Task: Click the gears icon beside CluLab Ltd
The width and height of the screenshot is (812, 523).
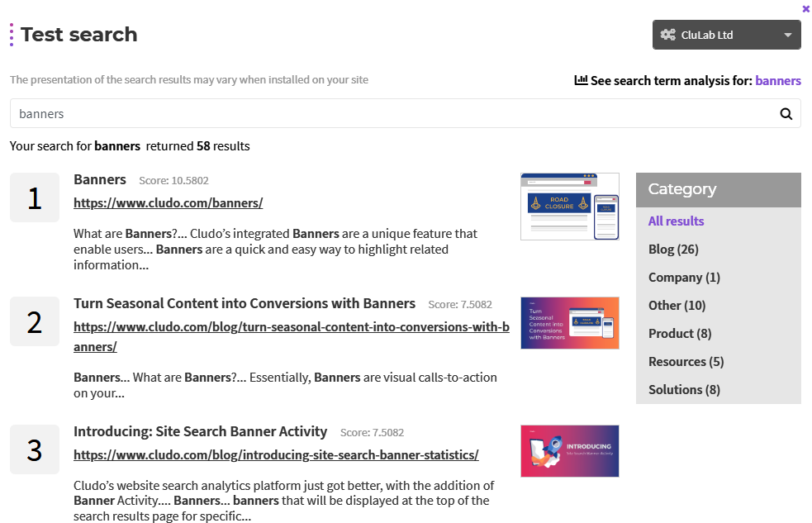Action: pos(668,35)
